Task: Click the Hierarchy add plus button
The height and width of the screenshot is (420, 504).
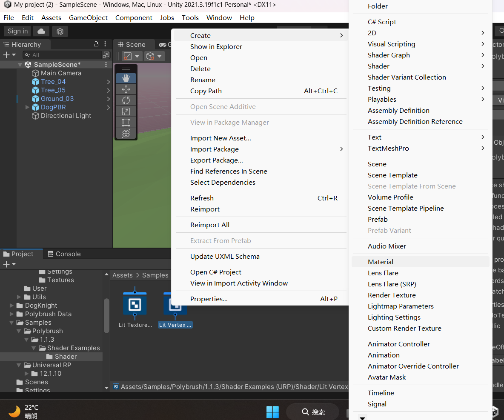Action: tap(6, 55)
